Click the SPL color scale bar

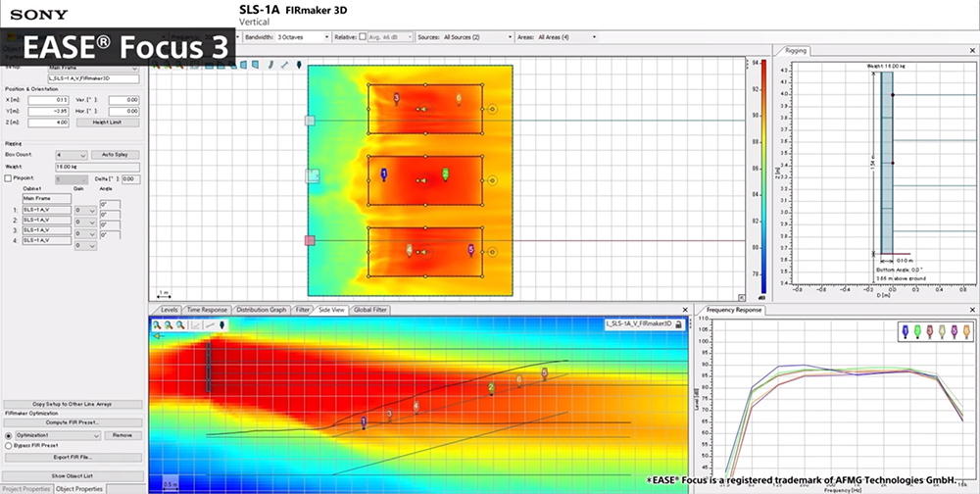(762, 176)
